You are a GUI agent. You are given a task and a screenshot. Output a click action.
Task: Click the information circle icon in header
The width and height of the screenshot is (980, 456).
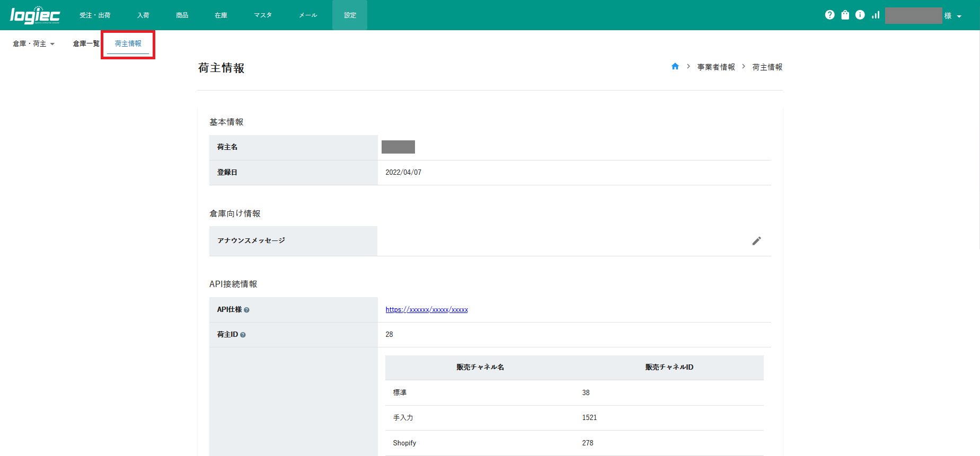click(x=860, y=15)
